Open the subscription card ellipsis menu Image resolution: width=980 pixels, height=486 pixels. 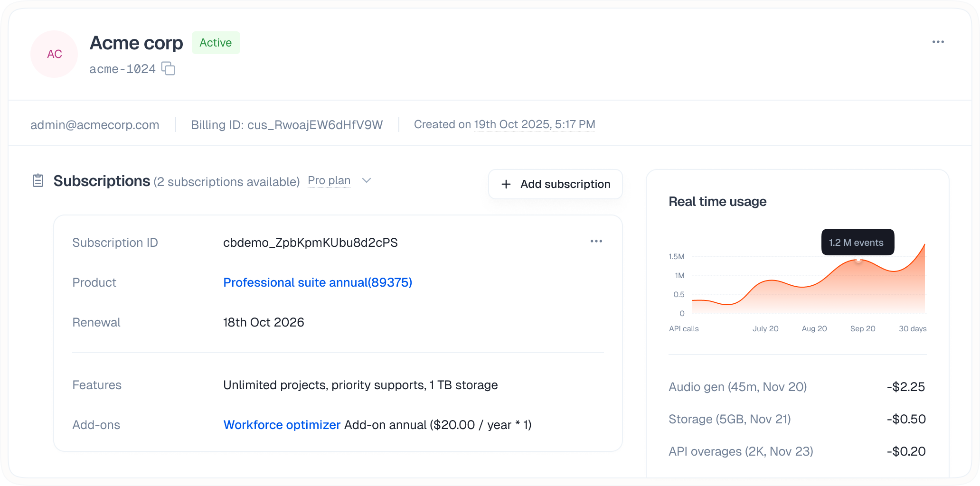point(596,241)
